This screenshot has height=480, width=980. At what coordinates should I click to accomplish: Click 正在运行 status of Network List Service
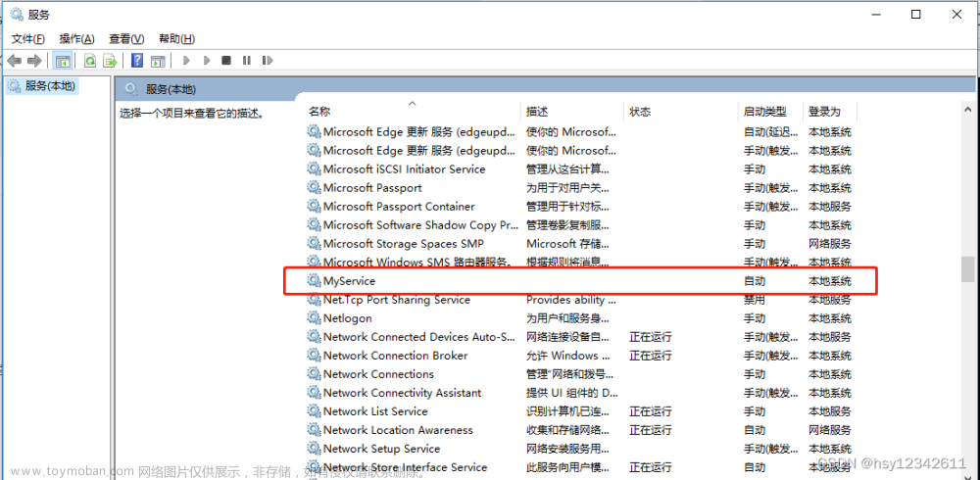tap(651, 411)
